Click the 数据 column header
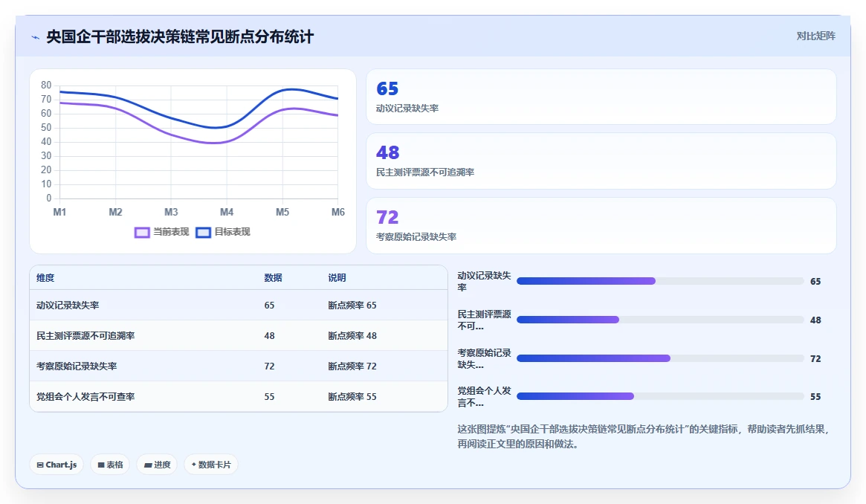Viewport: 866px width, 504px height. [273, 278]
